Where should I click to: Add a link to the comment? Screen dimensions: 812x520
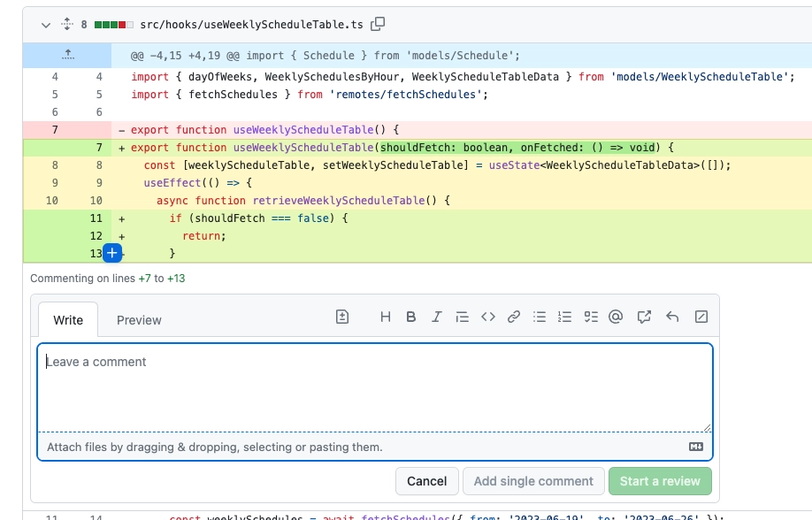tap(513, 317)
